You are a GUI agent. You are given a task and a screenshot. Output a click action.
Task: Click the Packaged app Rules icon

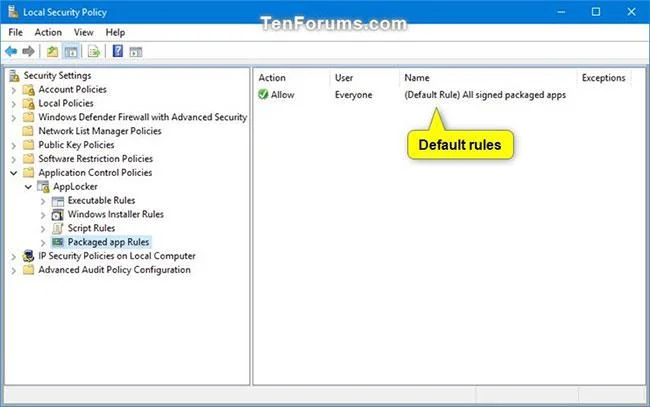(58, 242)
